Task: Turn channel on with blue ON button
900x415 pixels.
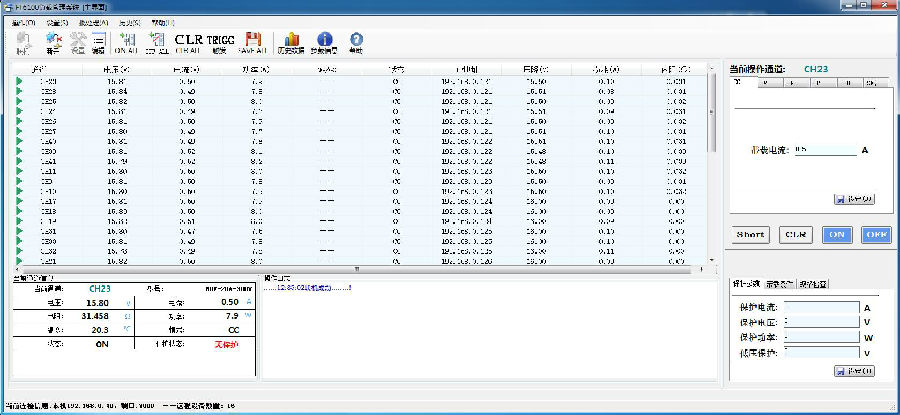Action: coord(837,235)
